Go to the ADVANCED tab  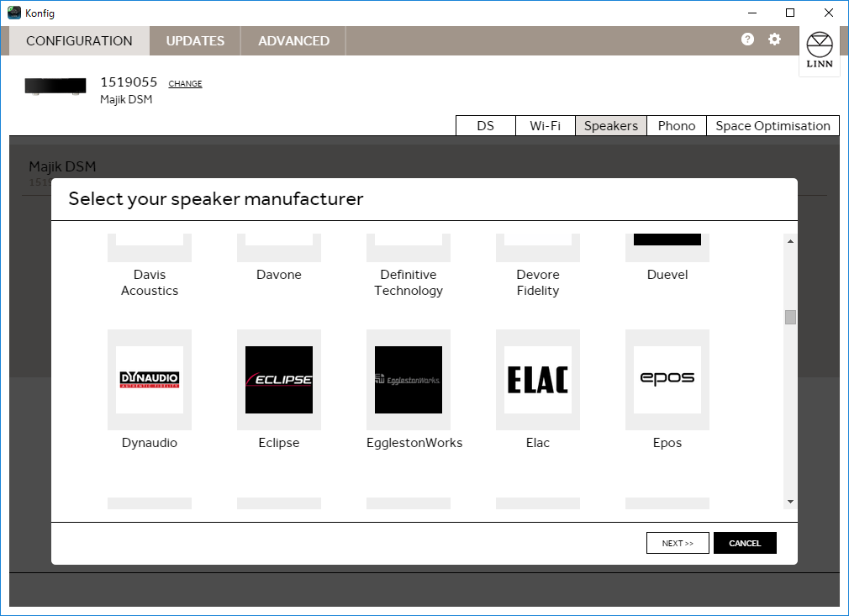click(293, 40)
